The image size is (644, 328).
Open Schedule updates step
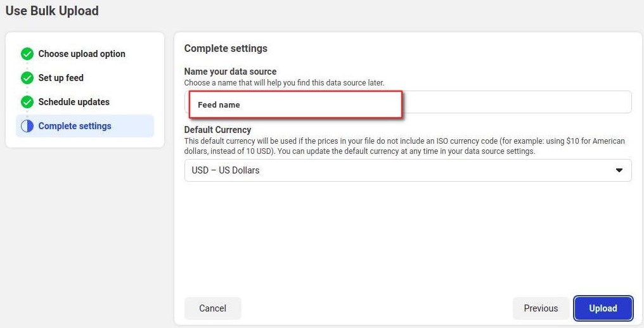(74, 102)
